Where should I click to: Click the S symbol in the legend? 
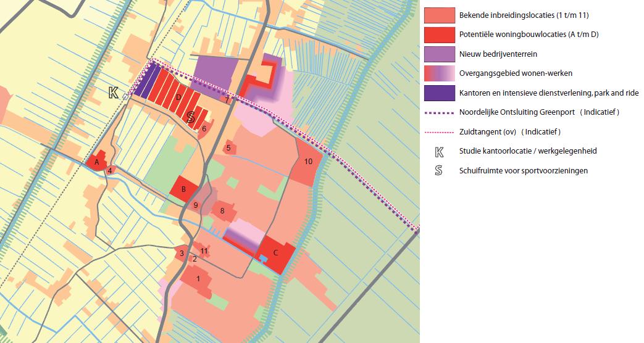click(438, 170)
